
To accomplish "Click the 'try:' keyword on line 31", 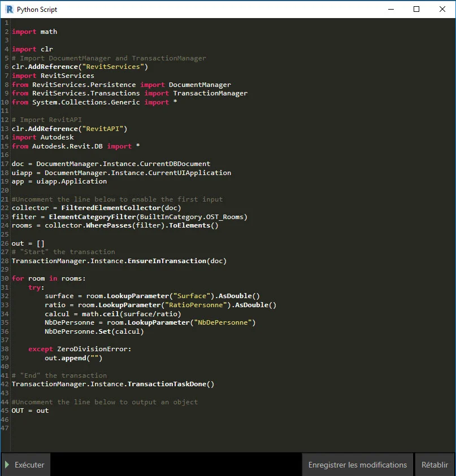I will coord(37,287).
